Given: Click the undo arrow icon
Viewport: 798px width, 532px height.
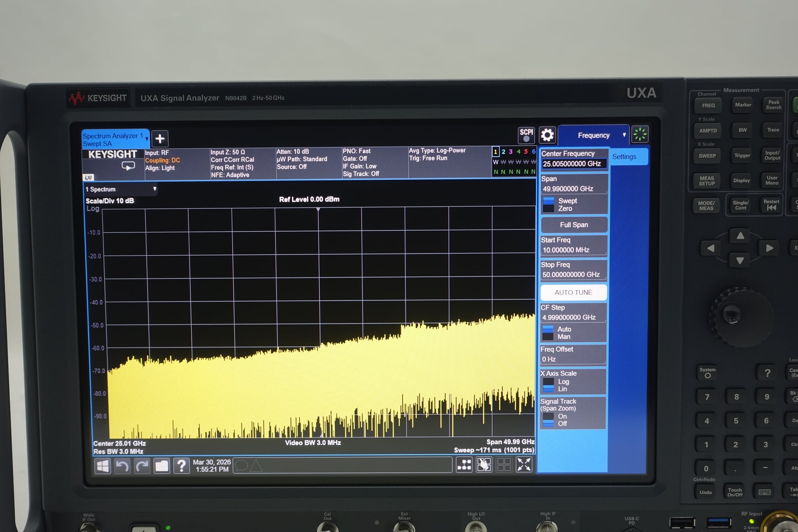Looking at the screenshot, I should point(122,466).
